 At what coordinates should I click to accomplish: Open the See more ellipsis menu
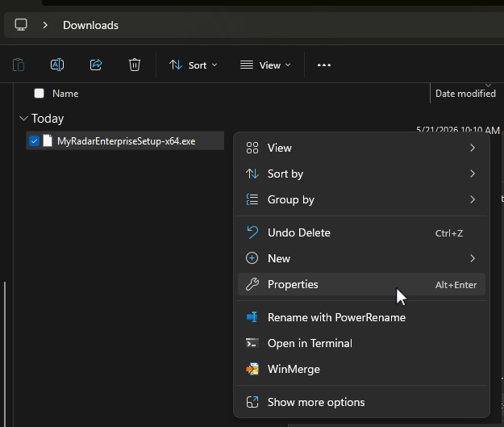(324, 65)
